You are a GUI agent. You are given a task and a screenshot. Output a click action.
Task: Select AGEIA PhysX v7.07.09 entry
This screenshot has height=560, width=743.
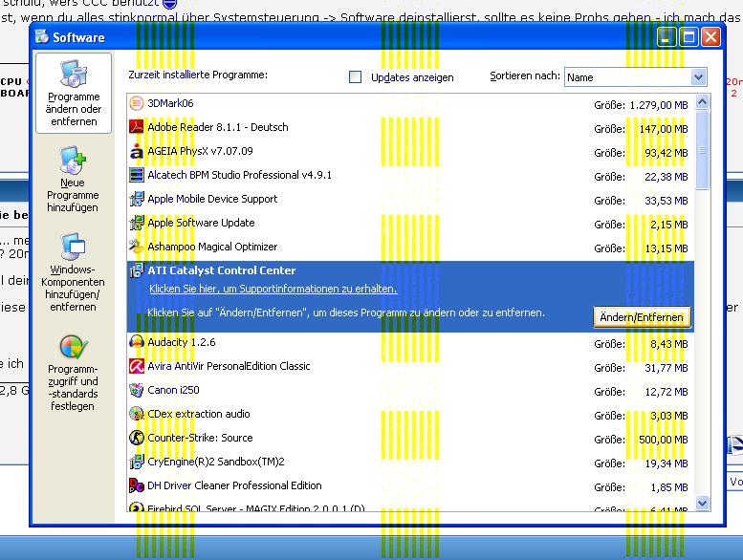(x=410, y=152)
